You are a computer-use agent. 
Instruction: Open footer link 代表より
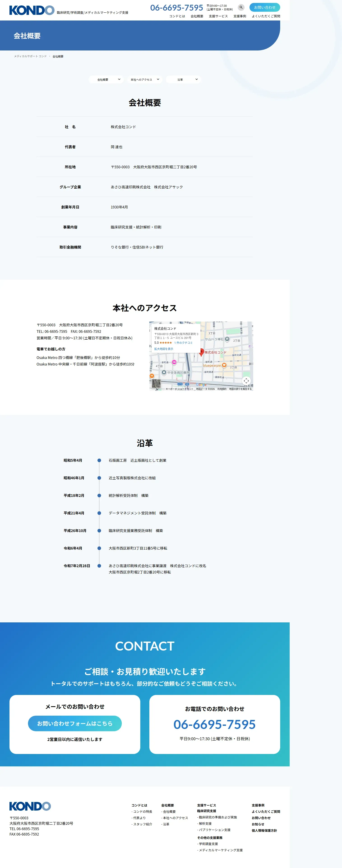pos(139,818)
